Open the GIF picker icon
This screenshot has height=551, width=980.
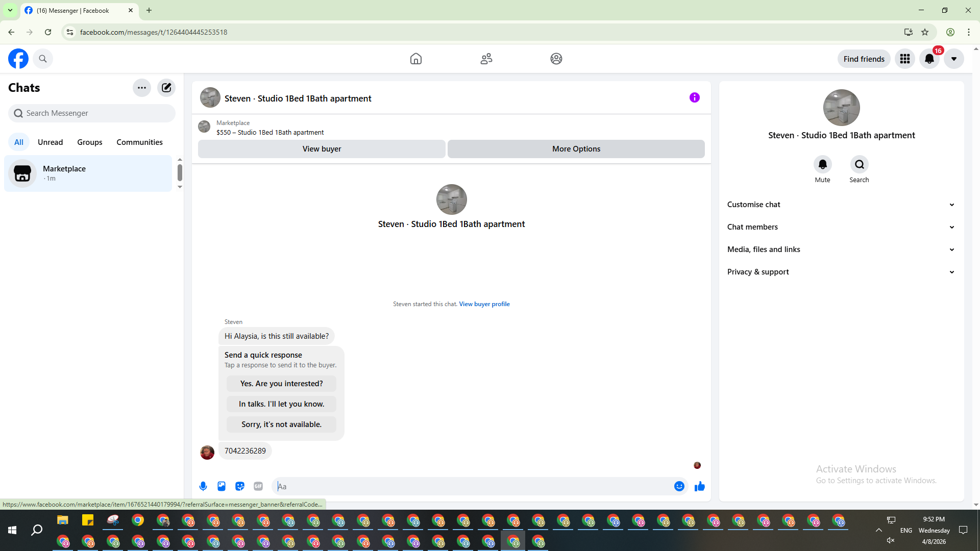pyautogui.click(x=258, y=486)
